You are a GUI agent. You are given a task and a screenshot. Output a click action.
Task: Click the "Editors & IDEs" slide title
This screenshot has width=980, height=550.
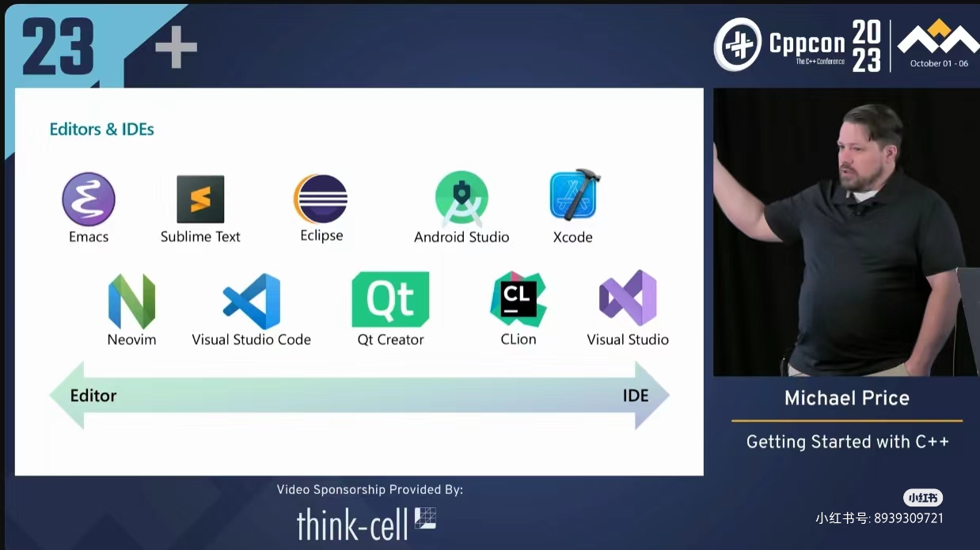coord(101,129)
